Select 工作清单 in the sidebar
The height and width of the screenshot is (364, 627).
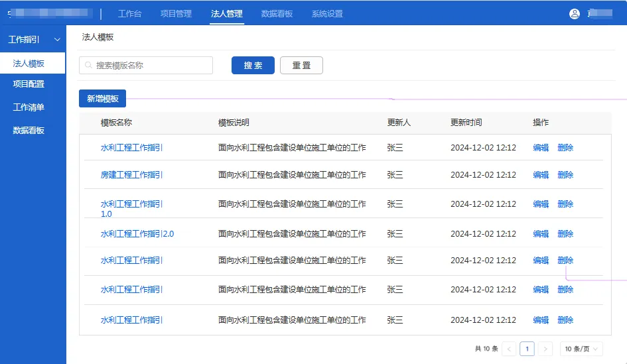29,107
